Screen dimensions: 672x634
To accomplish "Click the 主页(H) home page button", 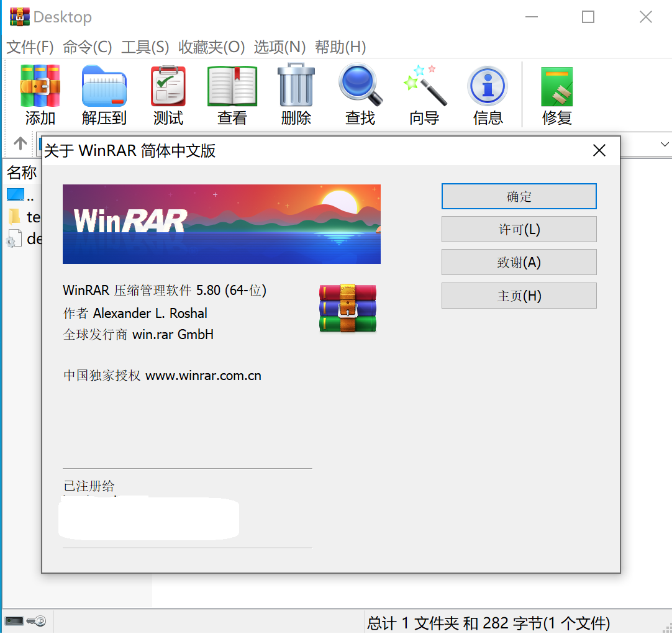I will tap(519, 296).
